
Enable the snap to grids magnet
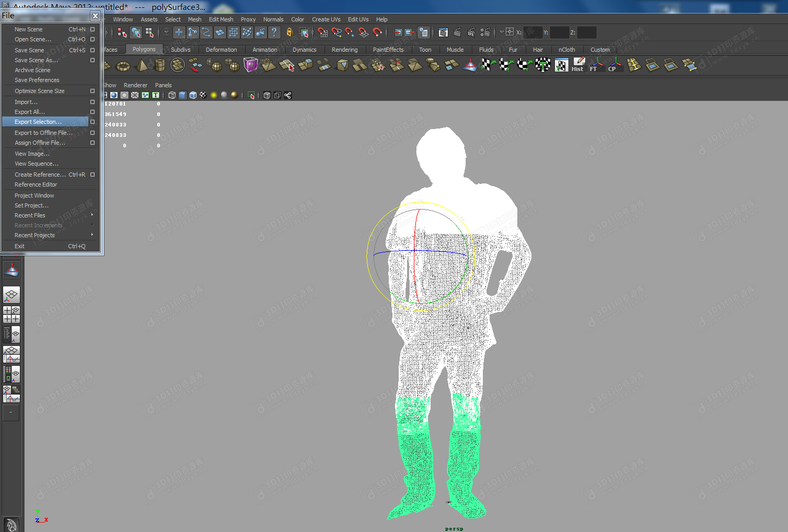[322, 32]
